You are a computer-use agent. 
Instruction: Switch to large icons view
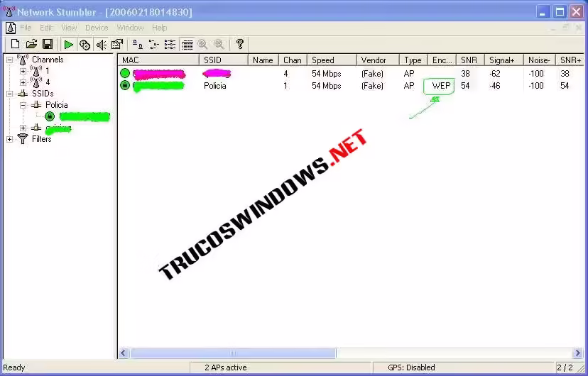tap(138, 45)
